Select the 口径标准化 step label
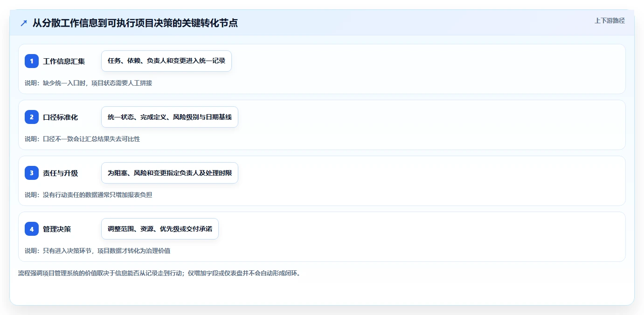This screenshot has width=644, height=315. click(61, 117)
